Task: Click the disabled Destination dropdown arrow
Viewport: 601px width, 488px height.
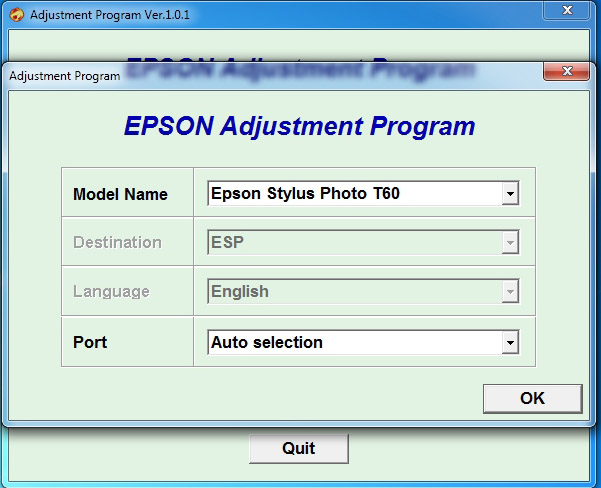Action: 510,242
